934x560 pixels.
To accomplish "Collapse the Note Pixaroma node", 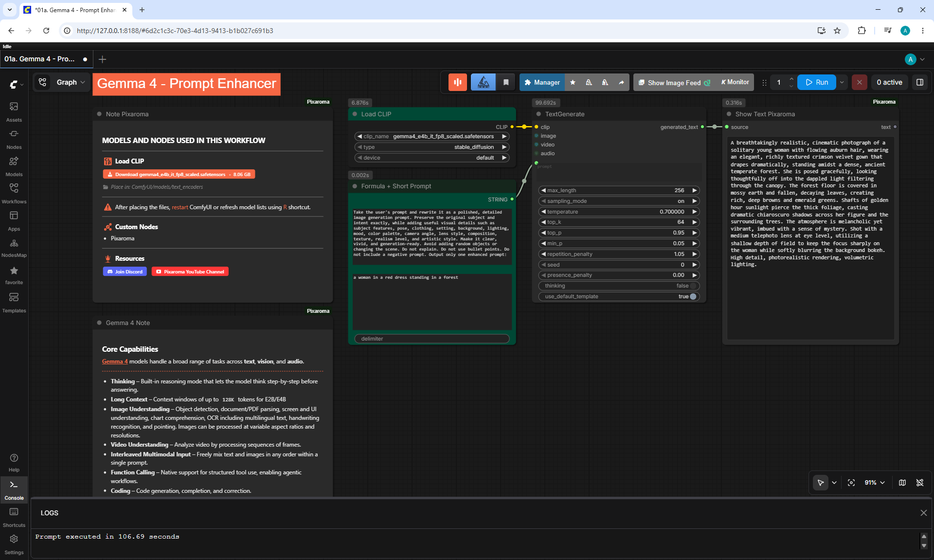I will click(99, 114).
